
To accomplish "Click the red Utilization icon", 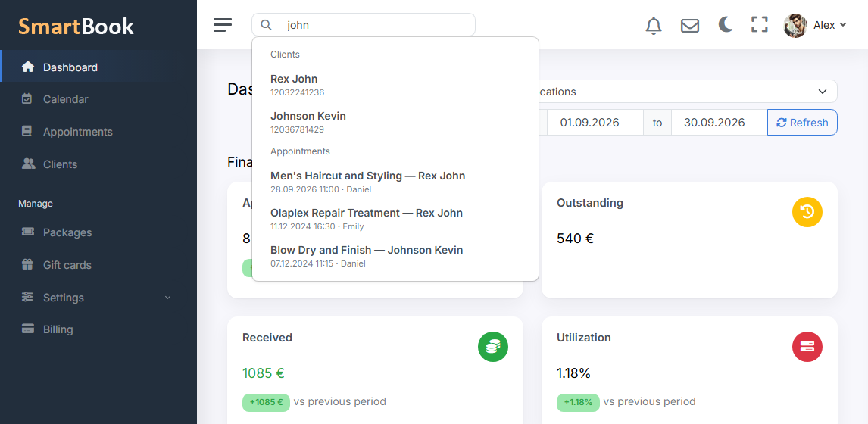I will click(807, 347).
